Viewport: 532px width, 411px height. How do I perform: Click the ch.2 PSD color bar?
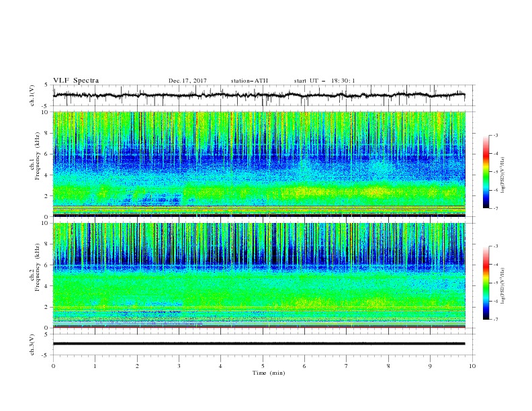pos(486,283)
